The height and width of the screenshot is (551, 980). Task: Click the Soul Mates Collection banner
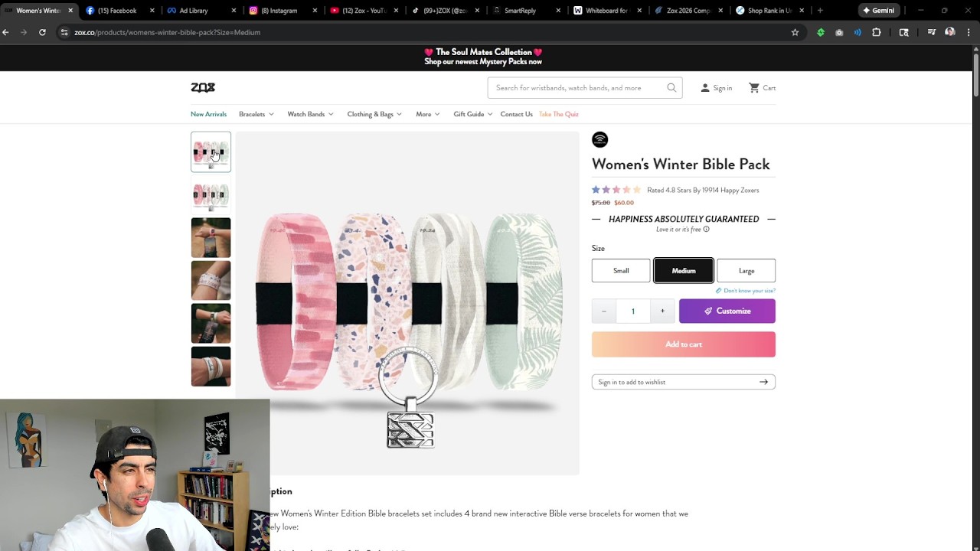click(x=483, y=57)
